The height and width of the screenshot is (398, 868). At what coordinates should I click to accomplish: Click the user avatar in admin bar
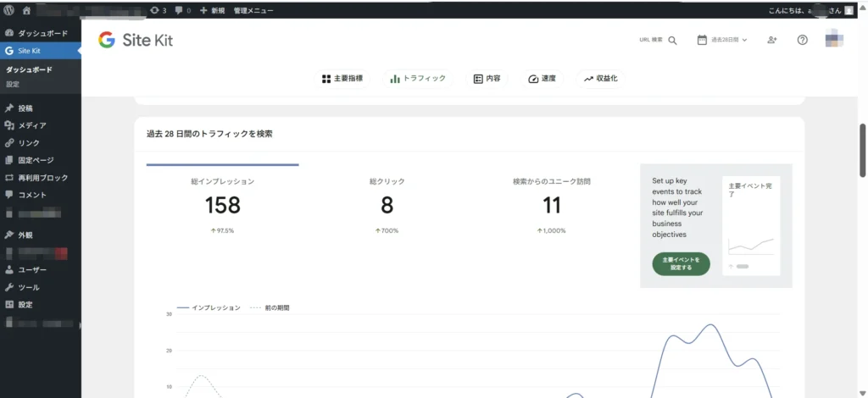(x=849, y=10)
